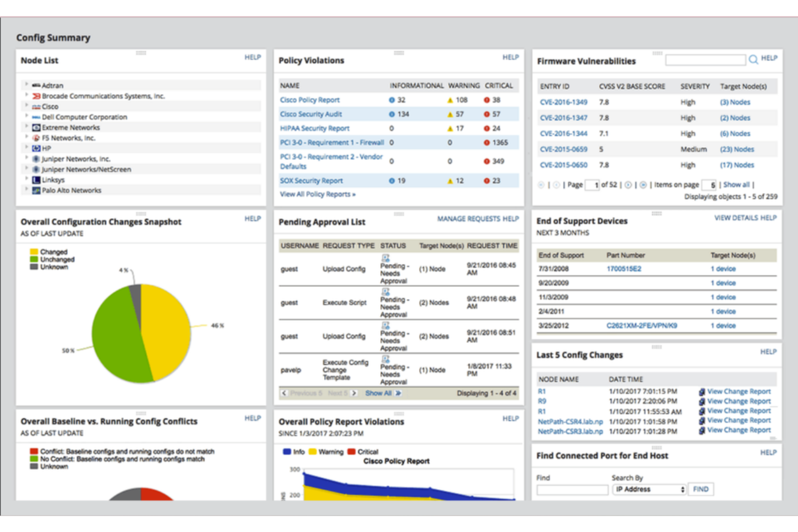Viewport: 798px width, 532px height.
Task: Open the CVE-2016-1349 vulnerability entry
Action: (563, 102)
